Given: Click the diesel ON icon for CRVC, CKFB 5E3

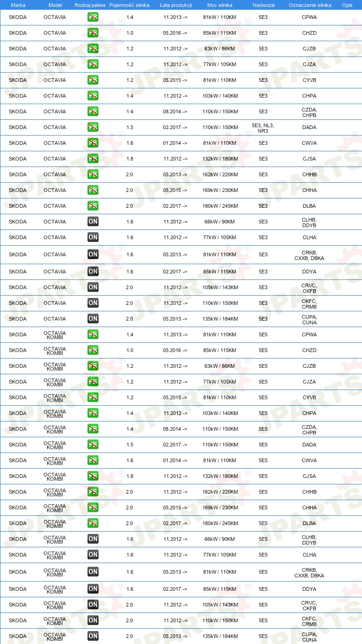Looking at the screenshot, I should (x=93, y=287).
